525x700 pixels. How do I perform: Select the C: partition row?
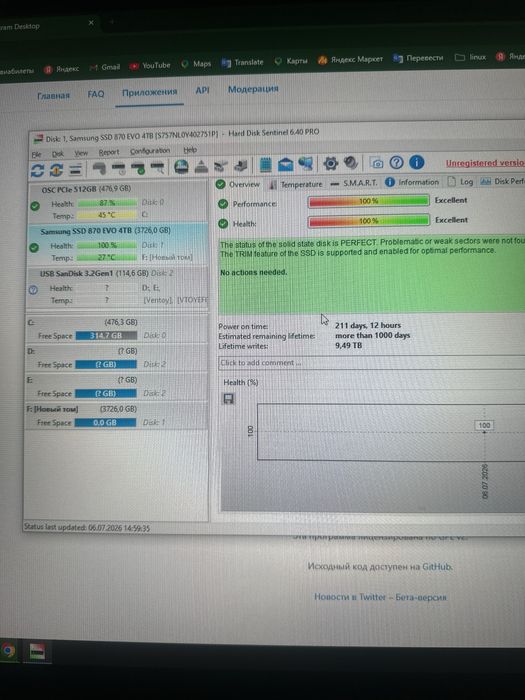(x=117, y=329)
